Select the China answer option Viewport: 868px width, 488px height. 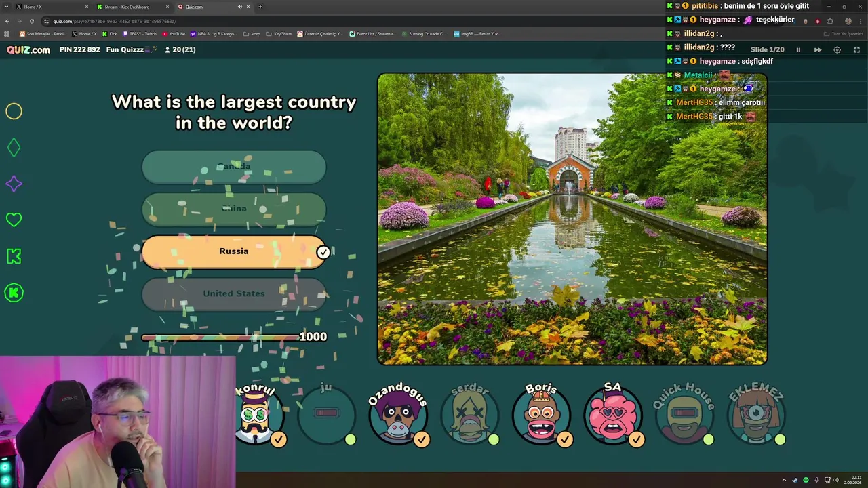coord(234,209)
